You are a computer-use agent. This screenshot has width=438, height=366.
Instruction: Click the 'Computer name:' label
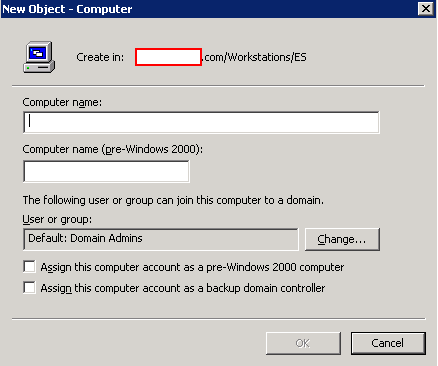coord(62,102)
